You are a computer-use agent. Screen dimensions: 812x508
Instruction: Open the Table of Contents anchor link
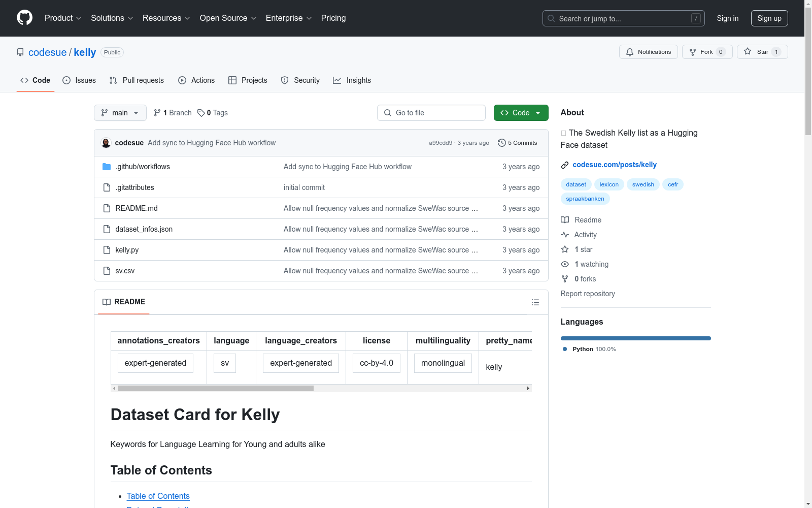coord(158,496)
